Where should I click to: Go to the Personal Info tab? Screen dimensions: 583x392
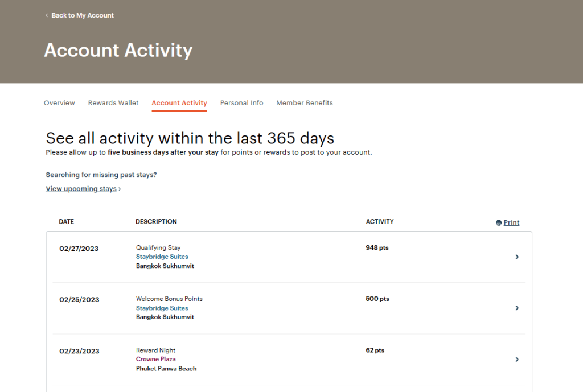click(241, 103)
